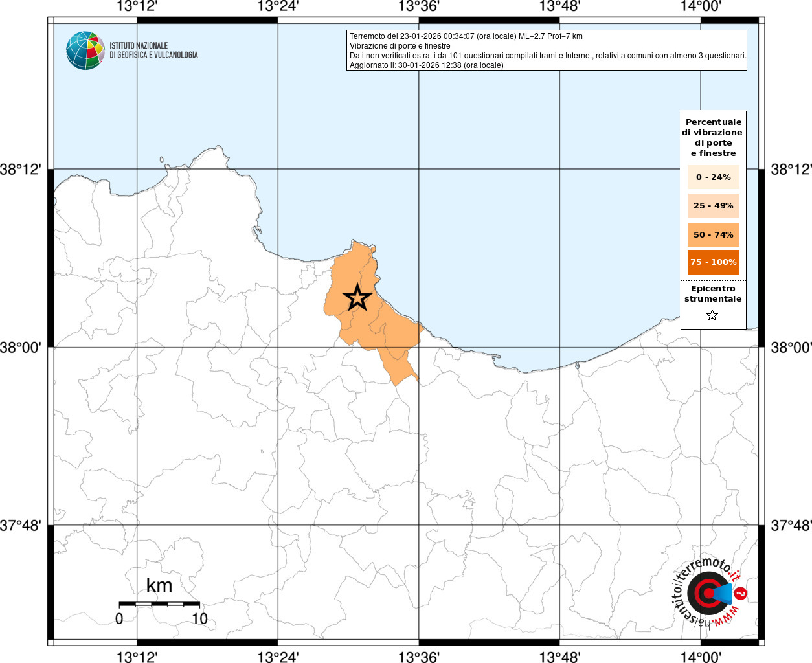
Task: Click the left latitude label 38°12'
Action: pos(21,170)
